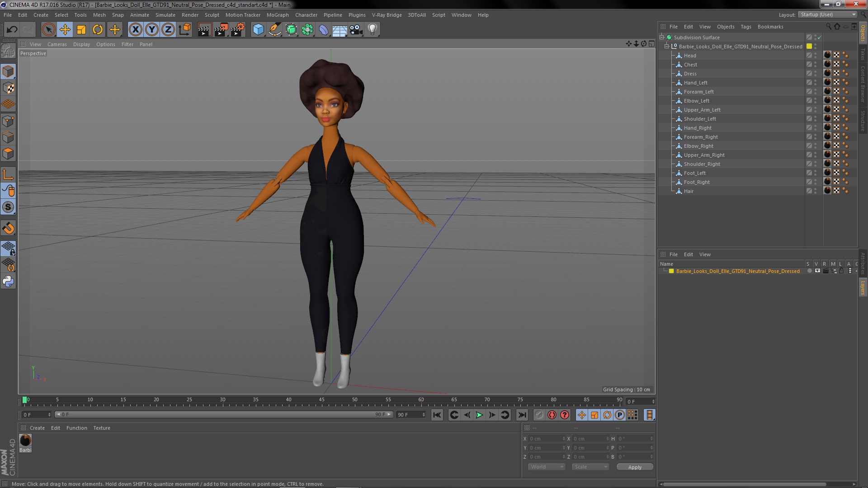Add a camera object
The height and width of the screenshot is (488, 868).
(x=356, y=30)
